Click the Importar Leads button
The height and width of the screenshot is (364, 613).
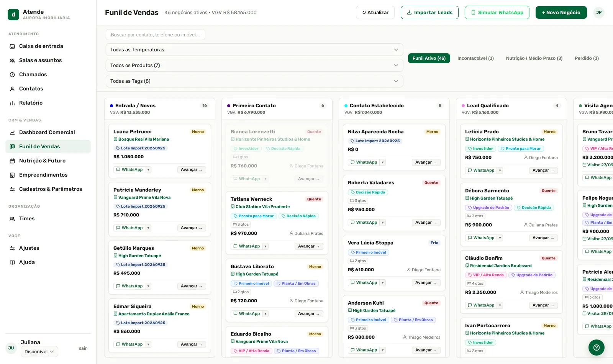429,13
